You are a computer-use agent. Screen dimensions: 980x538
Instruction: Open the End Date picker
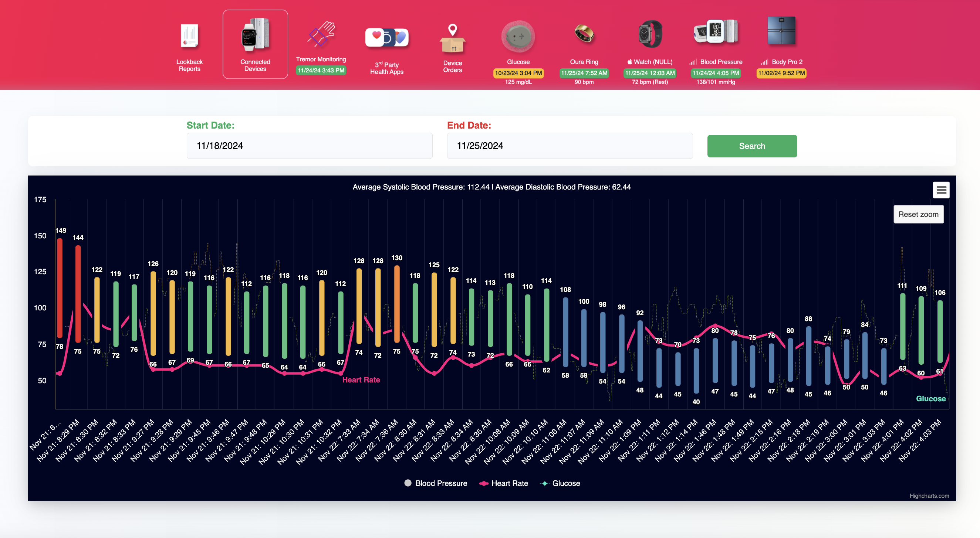click(570, 146)
